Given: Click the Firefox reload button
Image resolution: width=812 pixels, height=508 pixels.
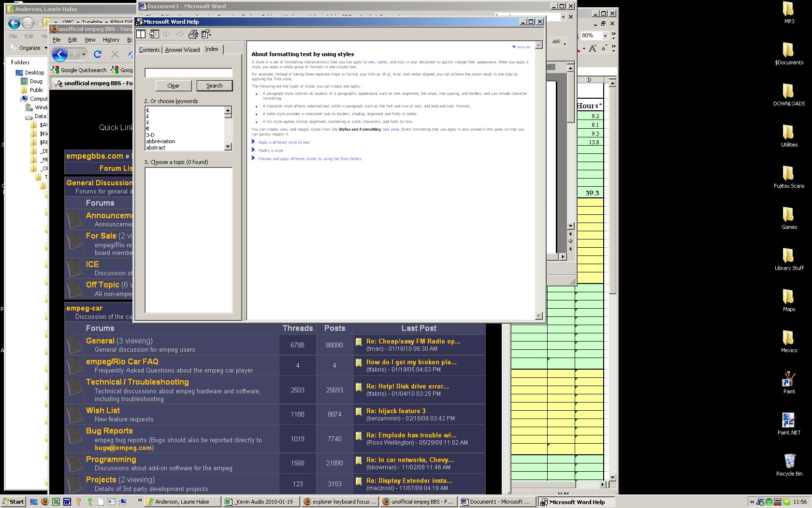Looking at the screenshot, I should (98, 54).
